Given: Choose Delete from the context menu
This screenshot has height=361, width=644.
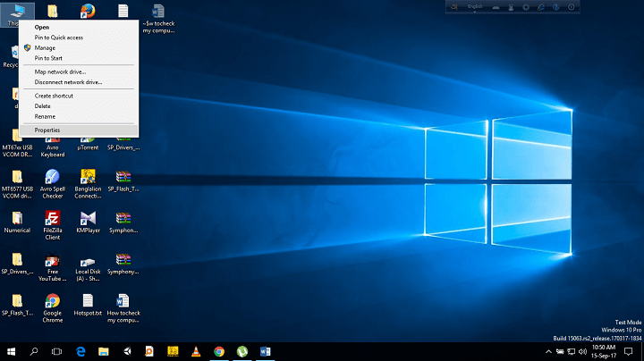Looking at the screenshot, I should [43, 106].
